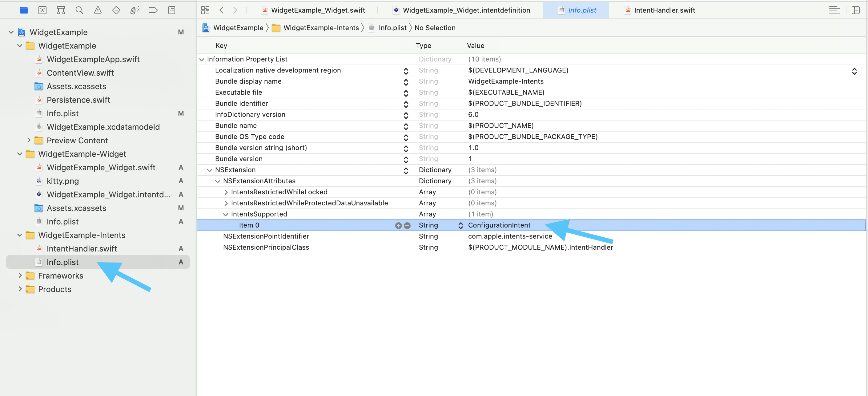
Task: Collapse the WidgetExample-Widget group
Action: point(20,154)
